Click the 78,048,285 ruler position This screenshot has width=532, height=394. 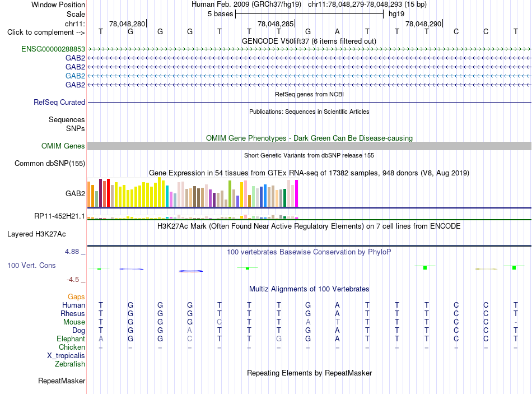click(276, 24)
